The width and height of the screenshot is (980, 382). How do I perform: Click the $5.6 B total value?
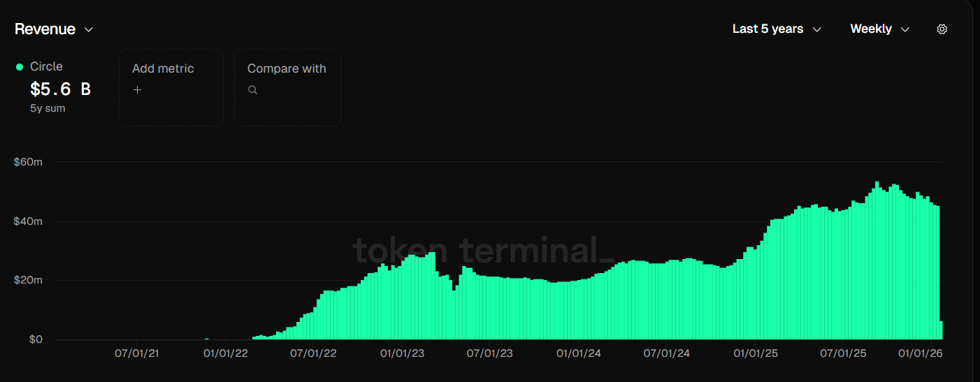click(x=60, y=89)
